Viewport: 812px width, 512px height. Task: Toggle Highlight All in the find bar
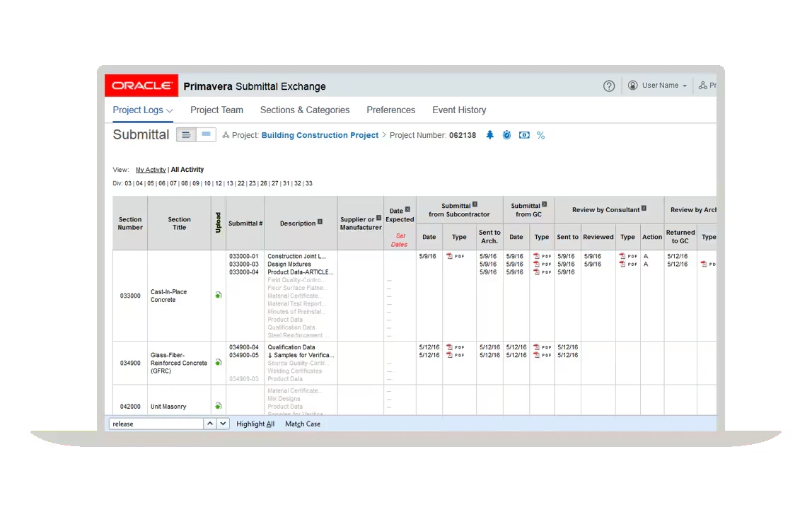[255, 424]
